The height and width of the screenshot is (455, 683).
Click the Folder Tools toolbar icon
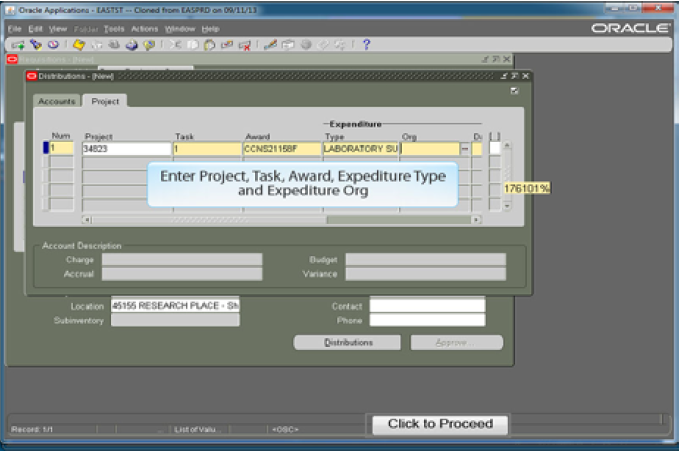click(340, 45)
